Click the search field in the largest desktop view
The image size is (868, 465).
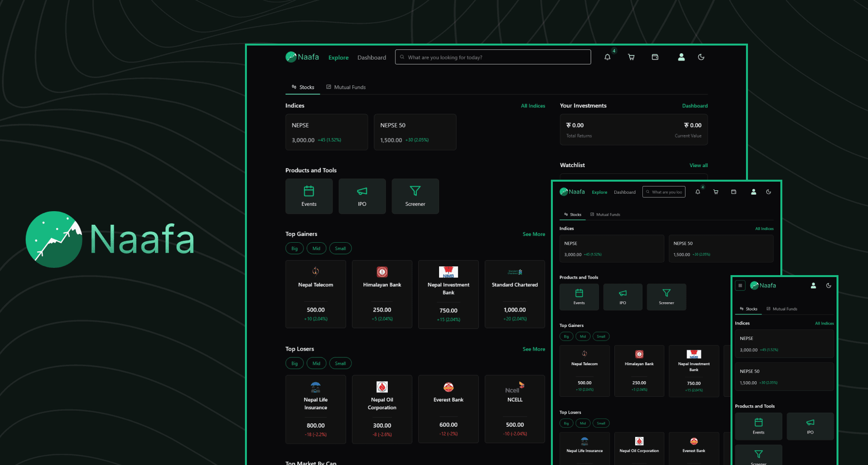pos(493,57)
